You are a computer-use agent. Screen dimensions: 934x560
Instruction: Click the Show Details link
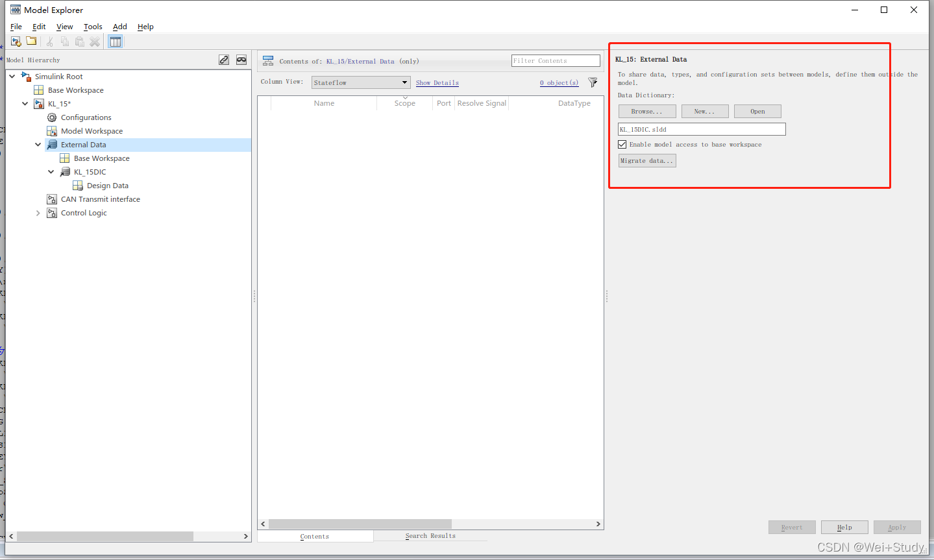[x=437, y=83]
